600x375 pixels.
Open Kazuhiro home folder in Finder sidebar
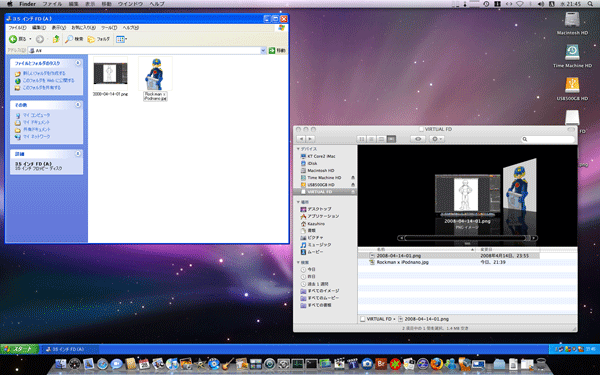[316, 223]
